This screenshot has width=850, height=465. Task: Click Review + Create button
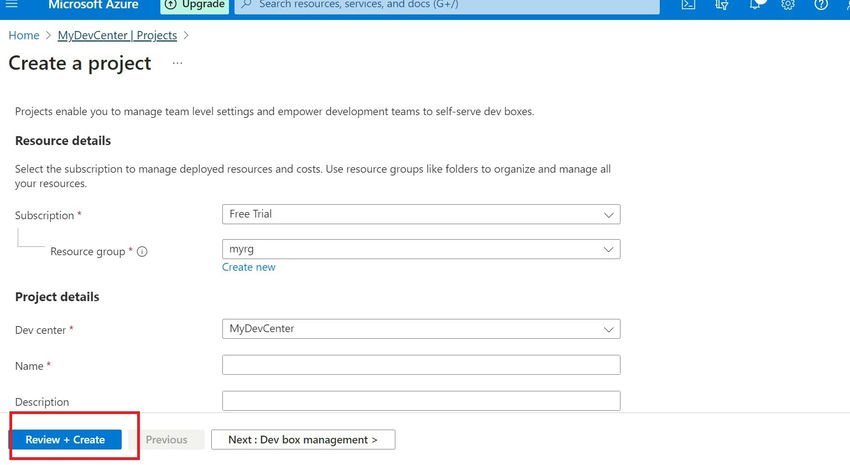(x=65, y=440)
